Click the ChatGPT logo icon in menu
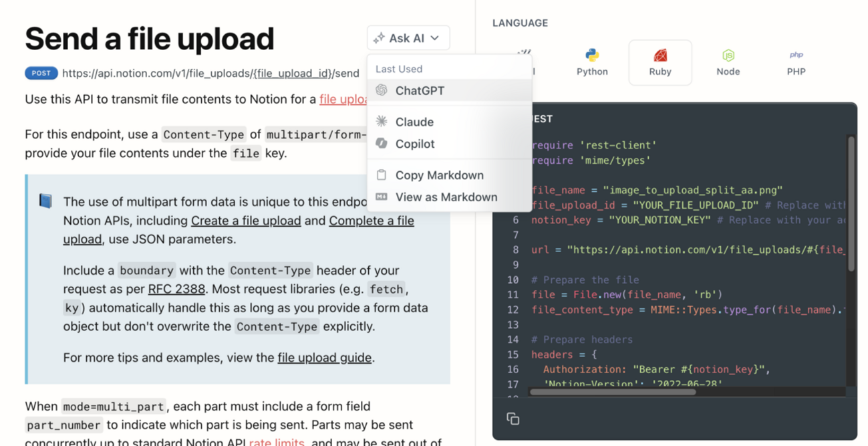868x446 pixels. tap(382, 90)
